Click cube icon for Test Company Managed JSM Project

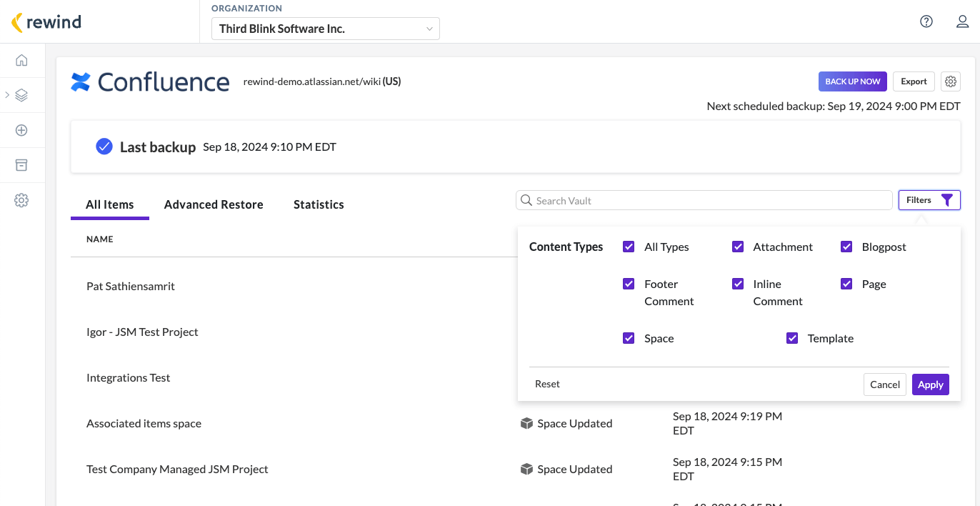coord(526,469)
